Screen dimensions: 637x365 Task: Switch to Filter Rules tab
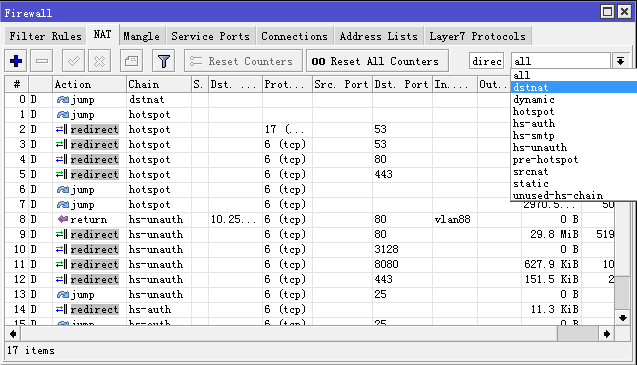pyautogui.click(x=46, y=36)
